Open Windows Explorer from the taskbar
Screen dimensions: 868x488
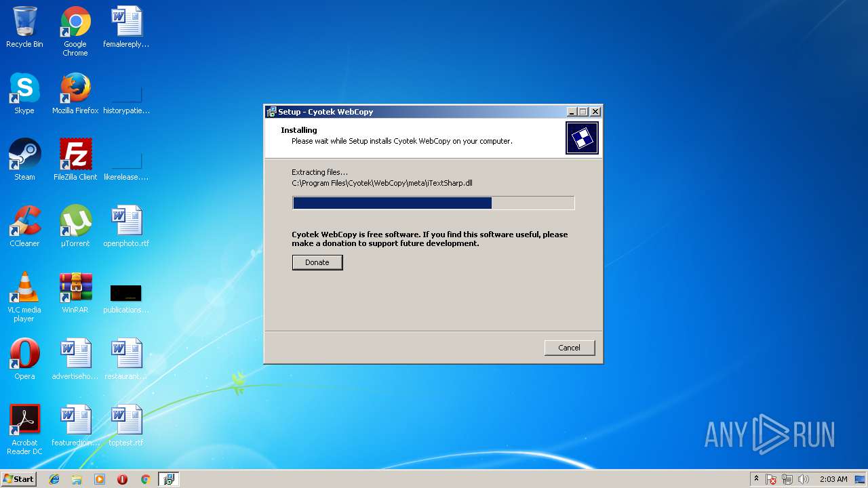[77, 479]
